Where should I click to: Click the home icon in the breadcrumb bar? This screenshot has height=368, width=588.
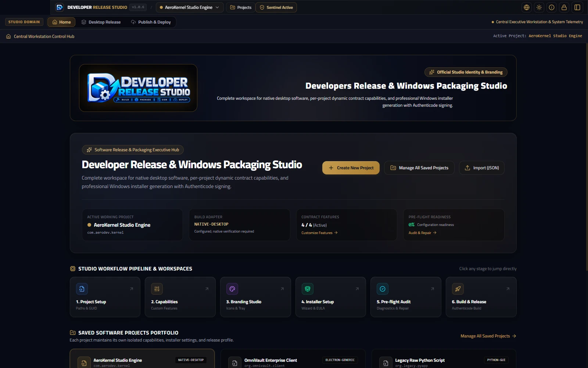click(8, 36)
